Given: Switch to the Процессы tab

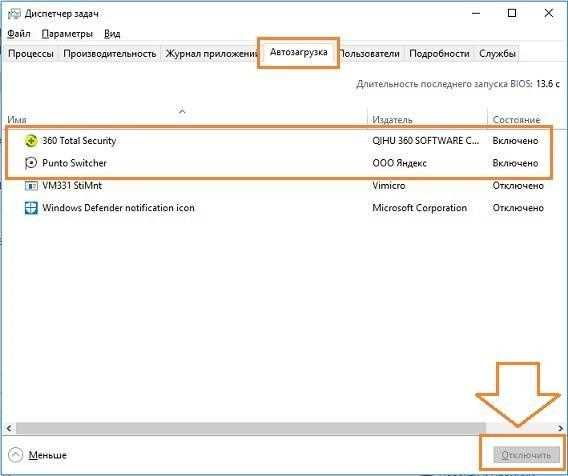Looking at the screenshot, I should [31, 54].
